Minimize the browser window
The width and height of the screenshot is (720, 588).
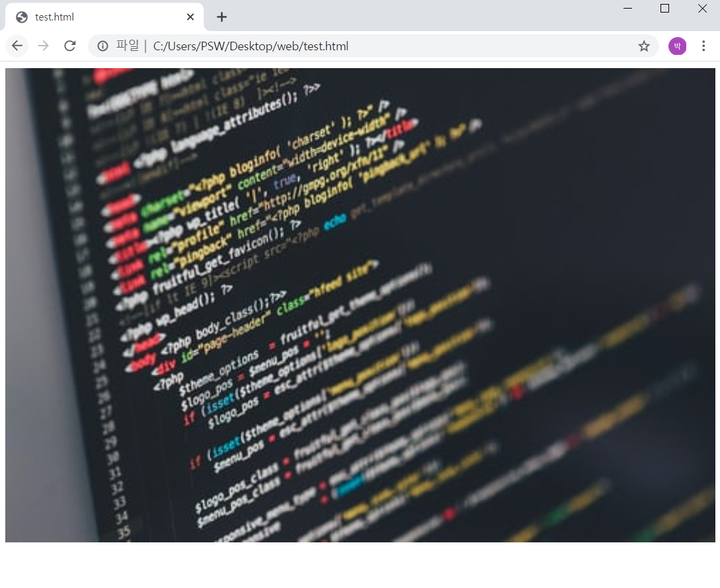627,9
